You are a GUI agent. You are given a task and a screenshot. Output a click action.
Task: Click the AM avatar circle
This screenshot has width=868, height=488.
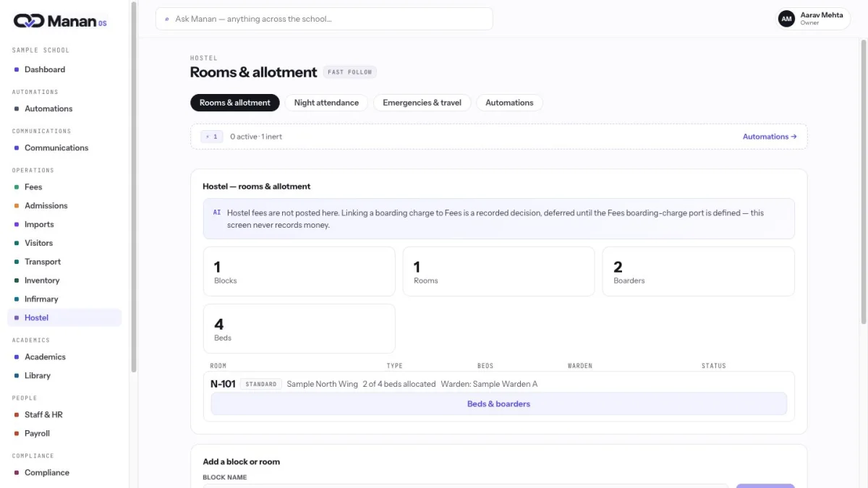(786, 19)
